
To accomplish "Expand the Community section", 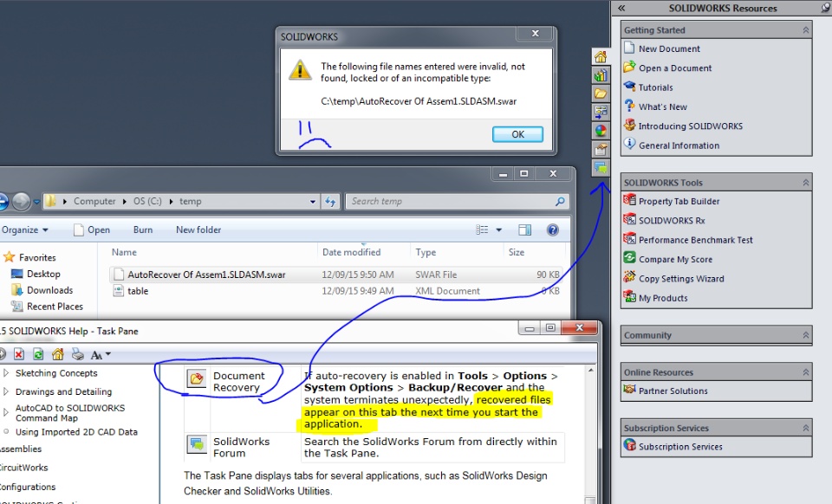I will 805,335.
